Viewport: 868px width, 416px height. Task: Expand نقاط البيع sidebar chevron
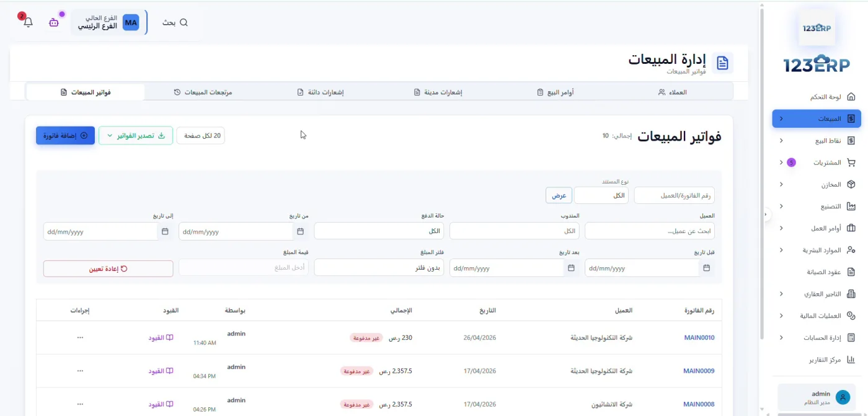[x=781, y=141]
